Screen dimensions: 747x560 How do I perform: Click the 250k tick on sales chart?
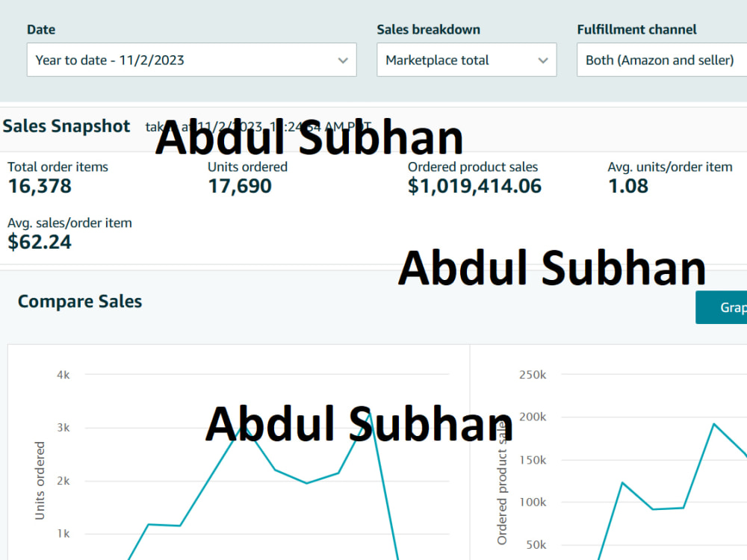tap(533, 375)
